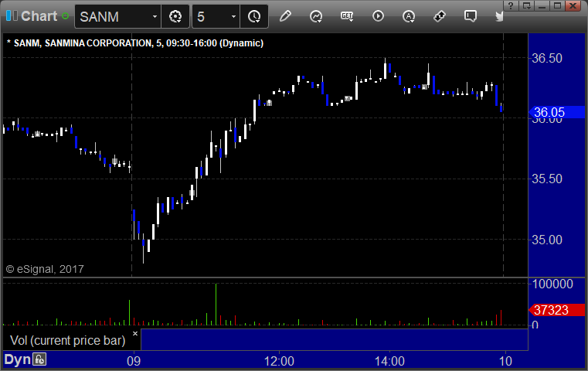This screenshot has width=588, height=371.
Task: Click the 100000 volume axis label
Action: pyautogui.click(x=552, y=284)
